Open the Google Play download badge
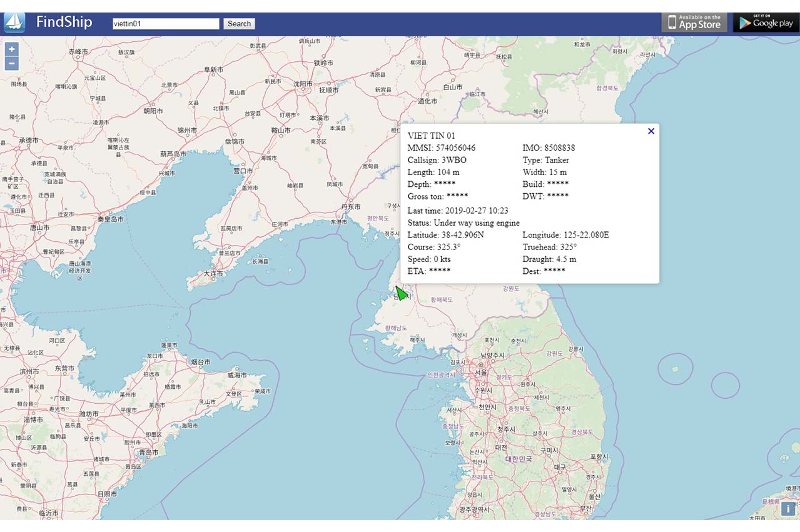The height and width of the screenshot is (532, 800). pyautogui.click(x=766, y=23)
